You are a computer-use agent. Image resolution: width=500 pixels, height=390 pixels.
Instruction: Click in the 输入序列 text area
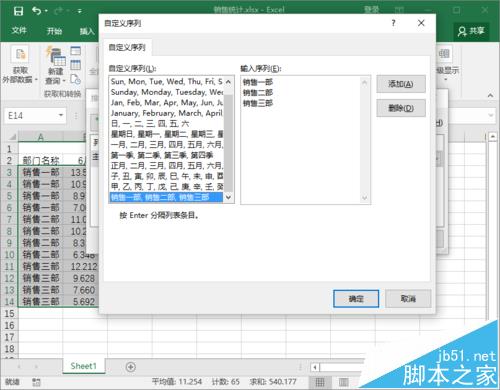point(302,139)
